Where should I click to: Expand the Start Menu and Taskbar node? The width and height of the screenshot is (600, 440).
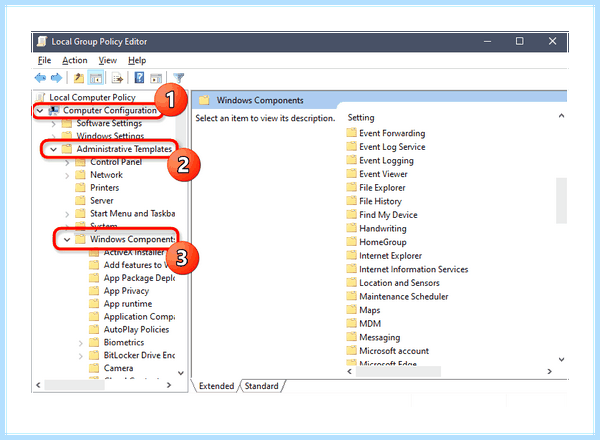67,214
